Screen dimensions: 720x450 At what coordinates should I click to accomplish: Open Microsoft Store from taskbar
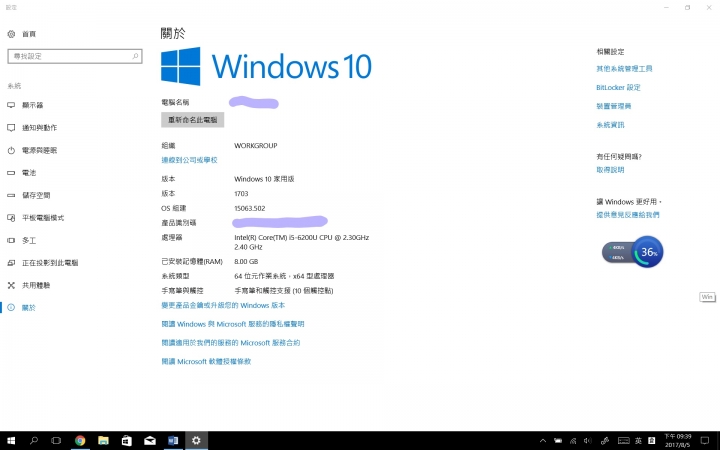(x=127, y=441)
